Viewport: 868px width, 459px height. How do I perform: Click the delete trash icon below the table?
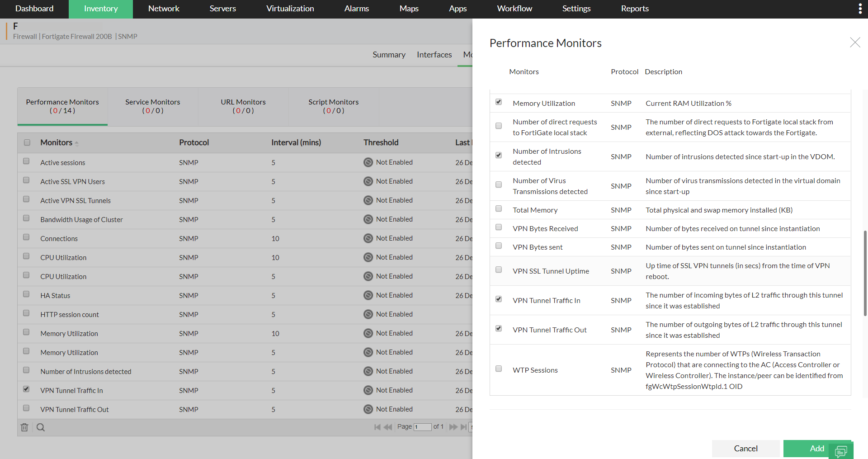pyautogui.click(x=24, y=427)
